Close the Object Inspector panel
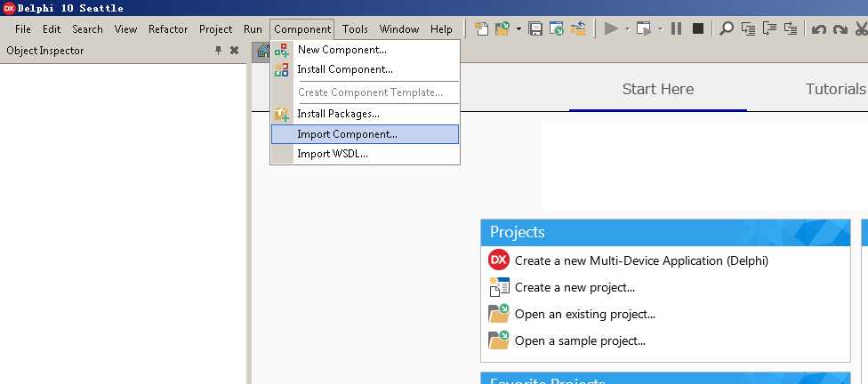The height and width of the screenshot is (384, 868). point(234,51)
